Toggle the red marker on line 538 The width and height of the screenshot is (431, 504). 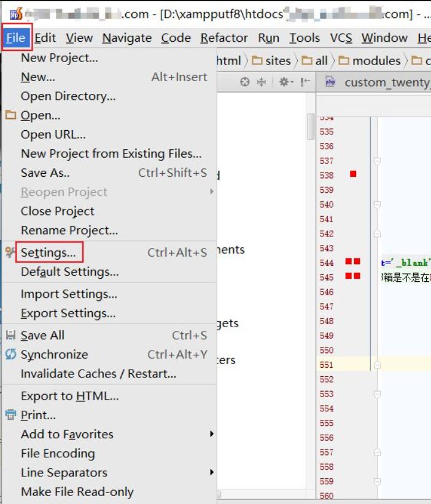pos(353,174)
